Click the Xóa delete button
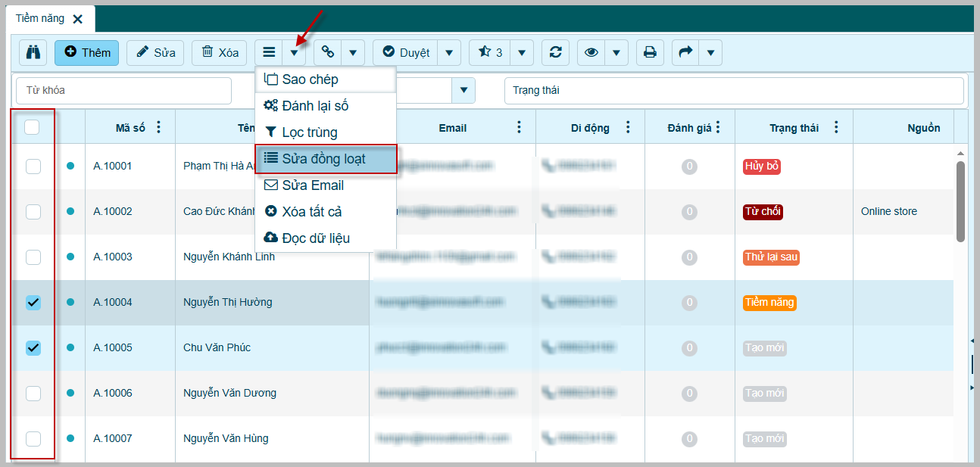The height and width of the screenshot is (467, 980). tap(220, 52)
